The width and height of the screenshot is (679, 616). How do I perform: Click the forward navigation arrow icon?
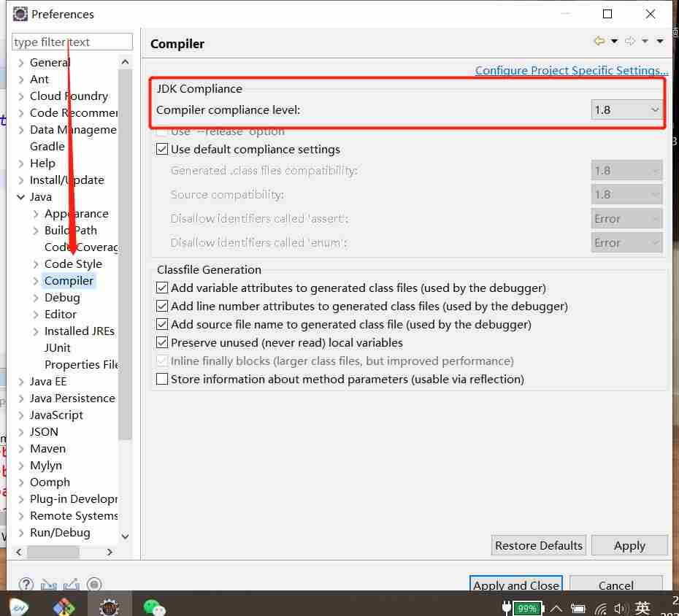630,41
